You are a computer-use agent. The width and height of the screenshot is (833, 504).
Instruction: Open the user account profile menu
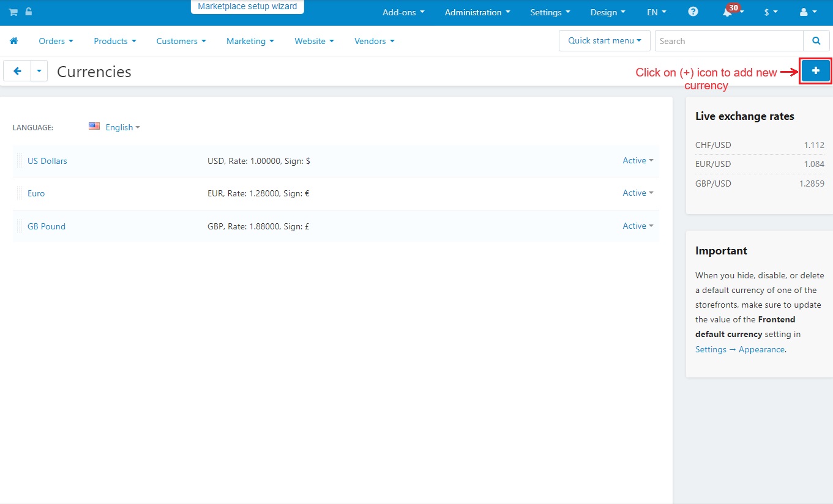[809, 12]
